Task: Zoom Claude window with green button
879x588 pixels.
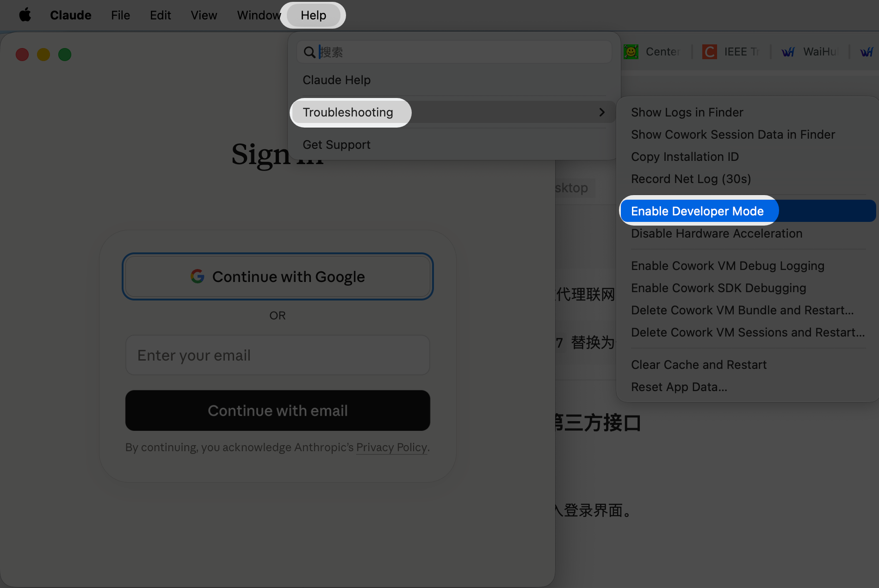Action: pyautogui.click(x=65, y=55)
